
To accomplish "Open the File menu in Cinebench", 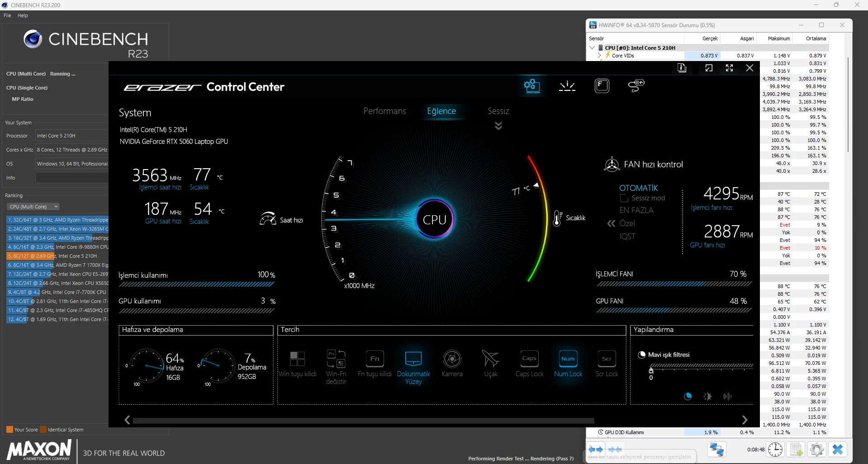I will 7,15.
